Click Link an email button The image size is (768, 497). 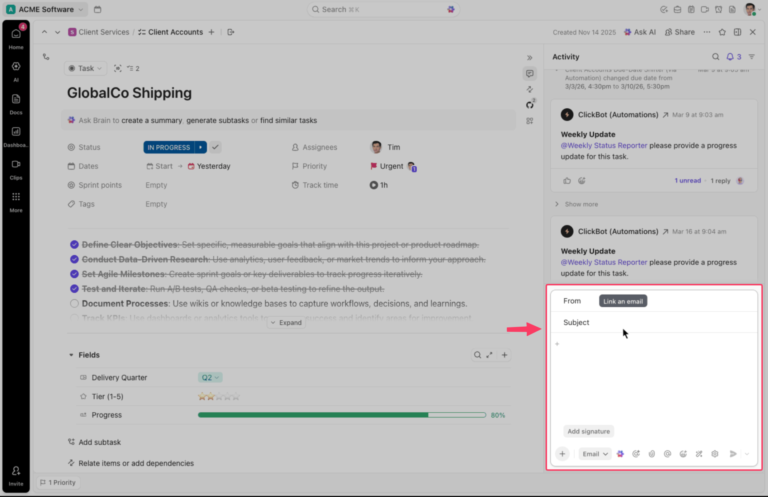tap(623, 301)
